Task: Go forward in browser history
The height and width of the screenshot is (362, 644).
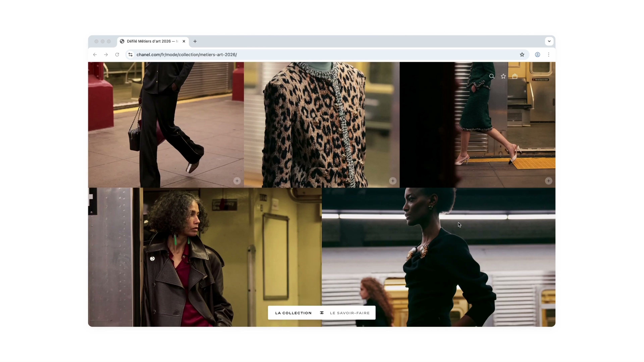Action: [x=106, y=55]
